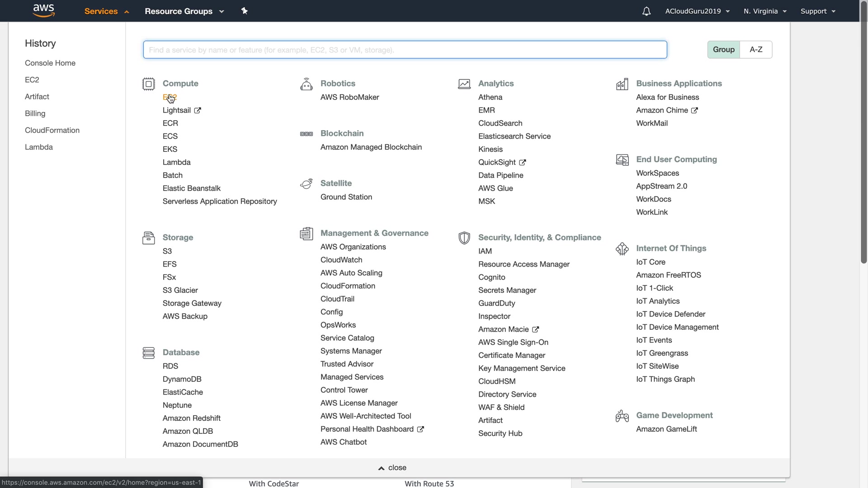Expand the Resource Groups dropdown

(184, 11)
